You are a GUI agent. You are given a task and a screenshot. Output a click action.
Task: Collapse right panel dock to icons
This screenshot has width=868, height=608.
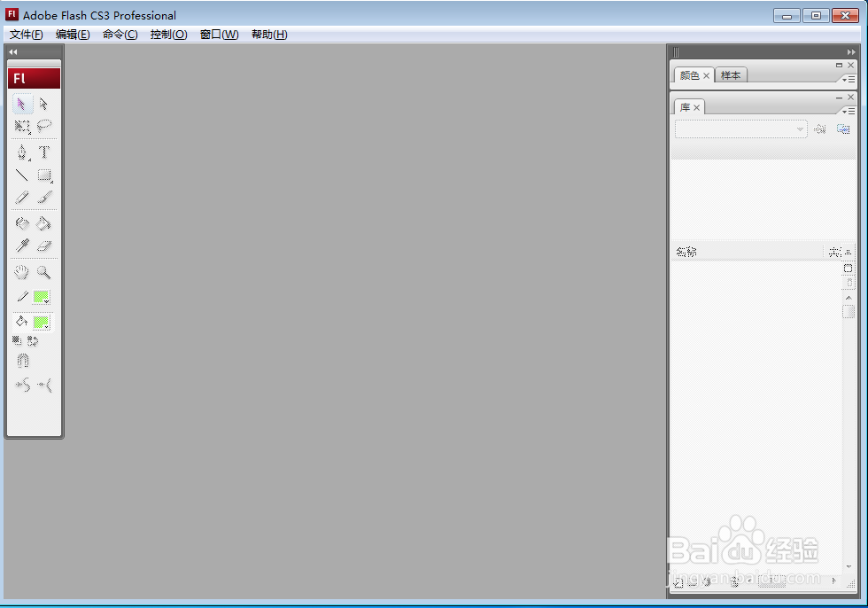pyautogui.click(x=851, y=52)
